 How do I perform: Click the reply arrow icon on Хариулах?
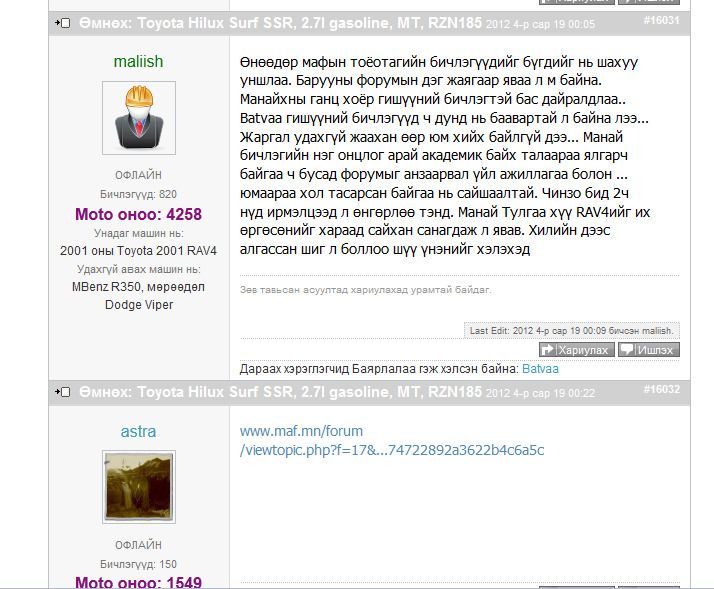click(x=548, y=349)
